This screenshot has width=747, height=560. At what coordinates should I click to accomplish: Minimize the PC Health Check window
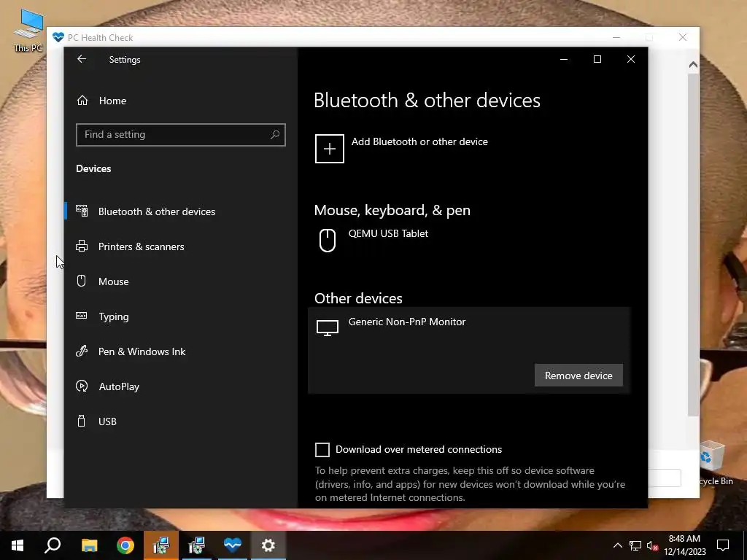click(616, 37)
